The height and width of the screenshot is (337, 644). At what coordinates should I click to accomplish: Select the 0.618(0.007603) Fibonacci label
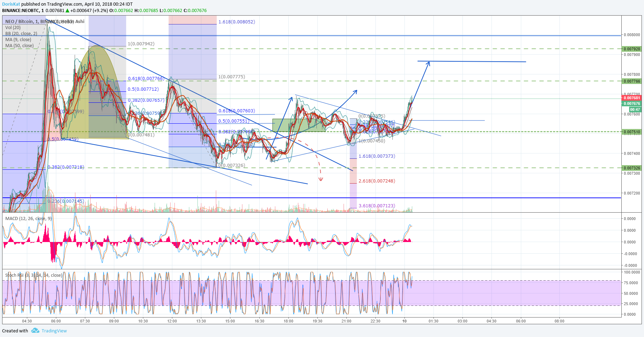tap(237, 111)
